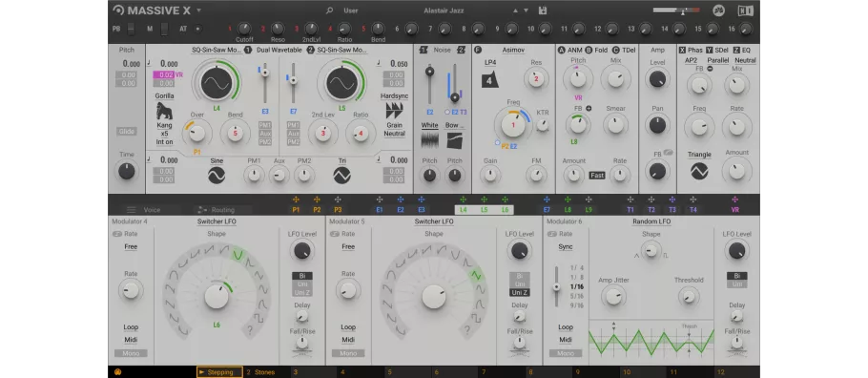
Task: Open the Sync rate mode menu in Modulator 6
Action: [566, 246]
